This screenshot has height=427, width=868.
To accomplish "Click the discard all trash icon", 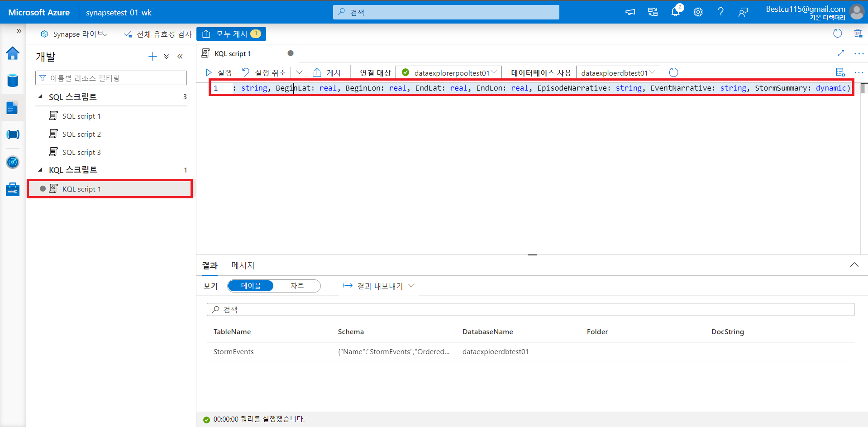I will tap(858, 34).
